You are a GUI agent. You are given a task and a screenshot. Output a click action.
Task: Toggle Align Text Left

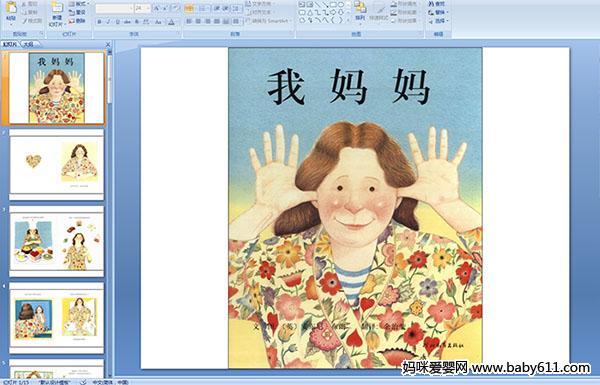189,21
